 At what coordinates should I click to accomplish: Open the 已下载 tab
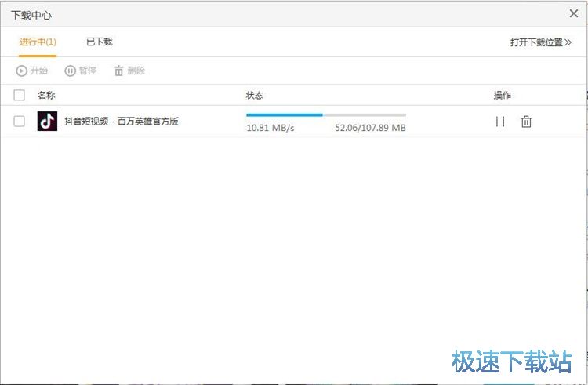100,42
